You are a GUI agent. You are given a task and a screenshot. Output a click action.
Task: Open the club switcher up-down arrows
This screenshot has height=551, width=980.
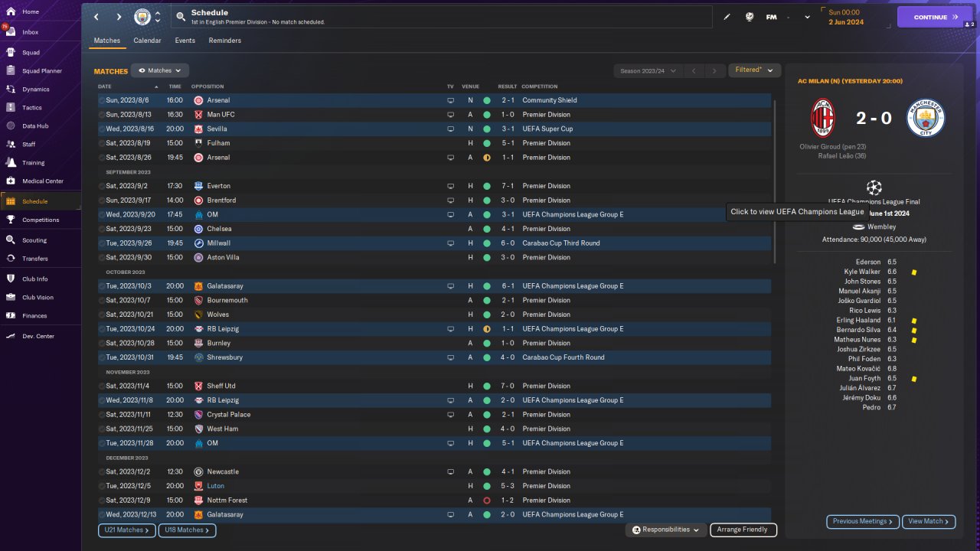pyautogui.click(x=158, y=17)
